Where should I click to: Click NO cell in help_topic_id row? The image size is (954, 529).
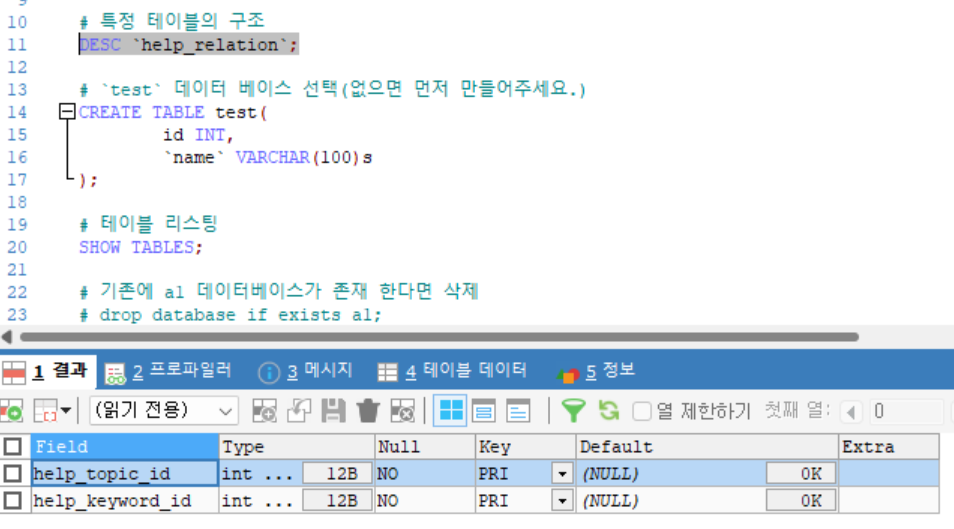click(425, 474)
